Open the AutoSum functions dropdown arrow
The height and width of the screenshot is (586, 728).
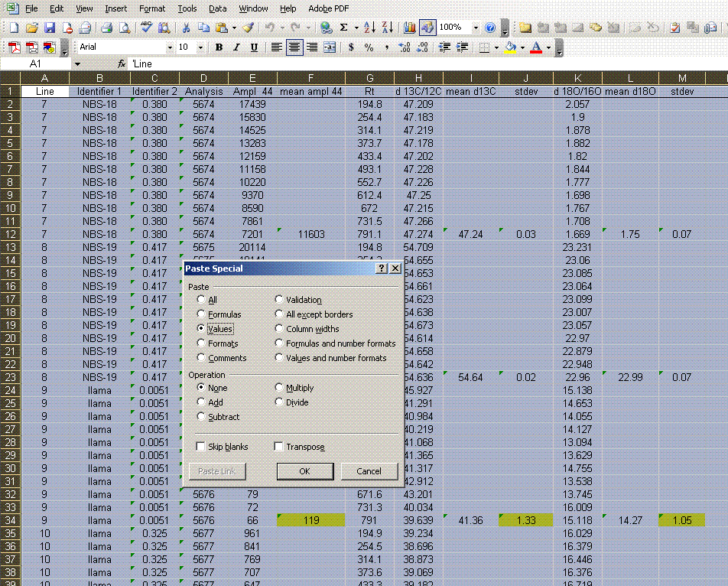tap(356, 28)
